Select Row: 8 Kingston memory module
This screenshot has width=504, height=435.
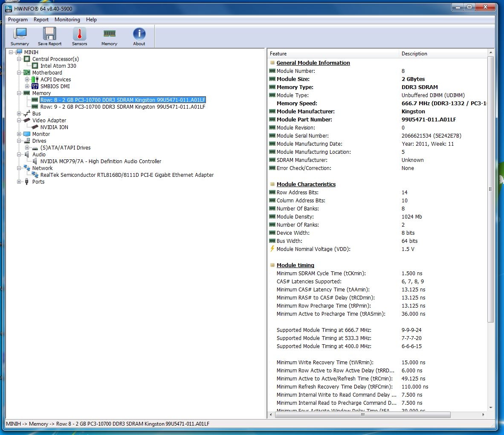coord(123,100)
